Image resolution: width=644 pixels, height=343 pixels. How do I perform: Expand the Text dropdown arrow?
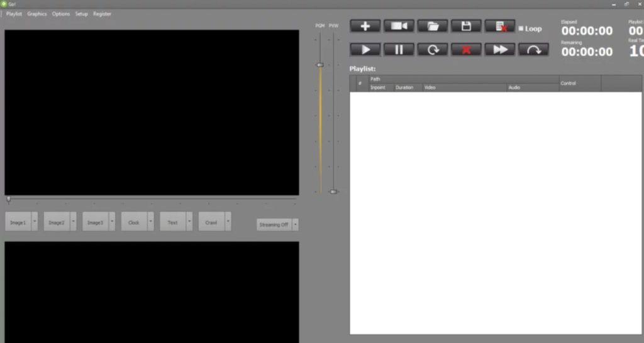tap(189, 222)
